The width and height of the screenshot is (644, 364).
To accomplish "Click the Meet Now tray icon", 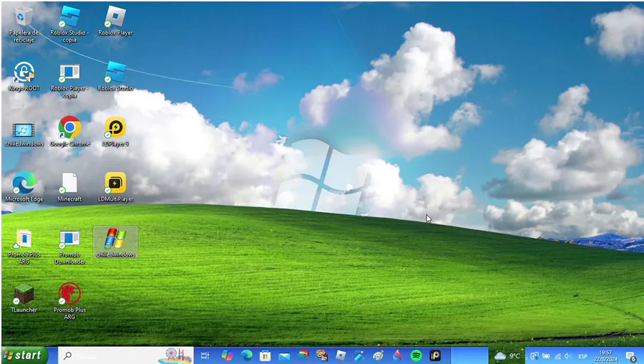I will (x=535, y=356).
